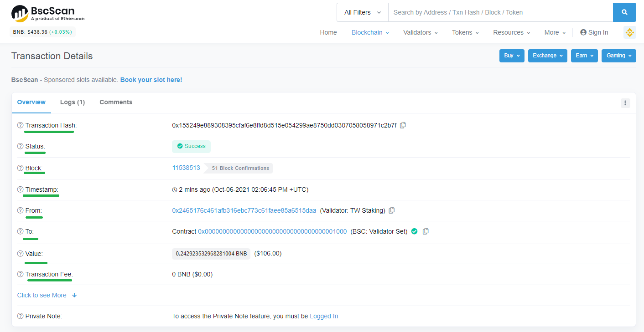Screen dimensions: 644x332
Task: Copy the transaction hash to clipboard
Action: (403, 125)
